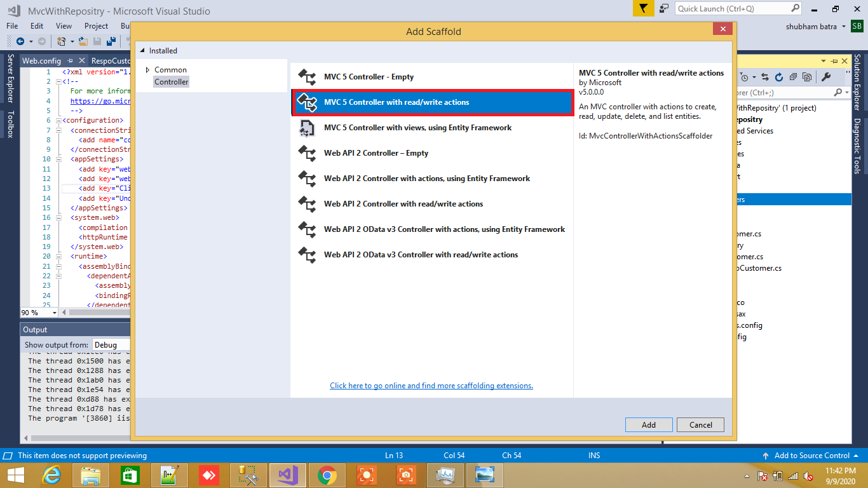868x488 pixels.
Task: Click the Quick Launch search box
Action: pos(739,9)
